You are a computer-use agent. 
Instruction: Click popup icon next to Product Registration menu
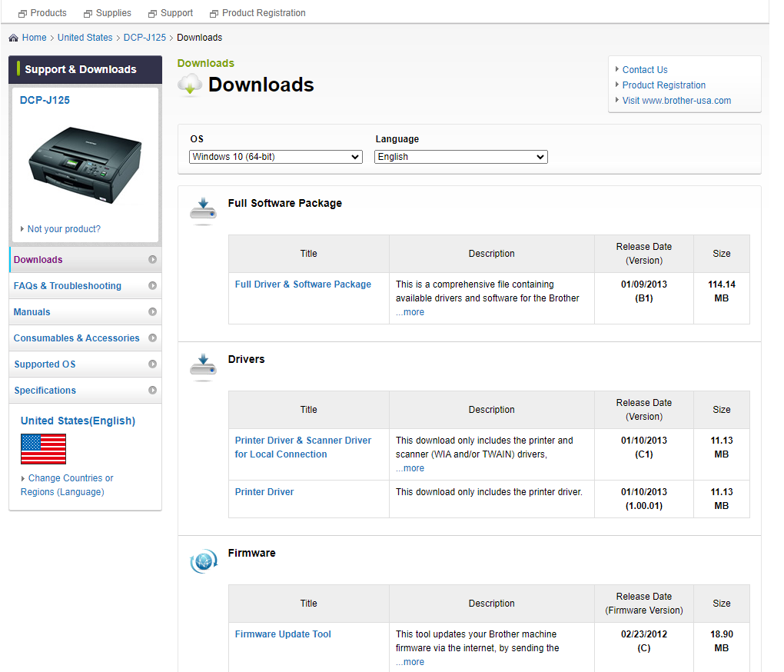pos(214,14)
